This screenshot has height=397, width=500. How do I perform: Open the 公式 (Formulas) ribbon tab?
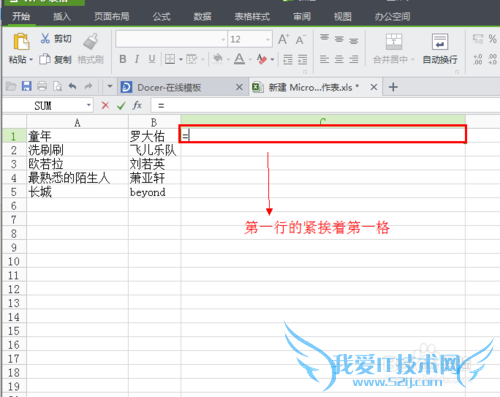162,16
